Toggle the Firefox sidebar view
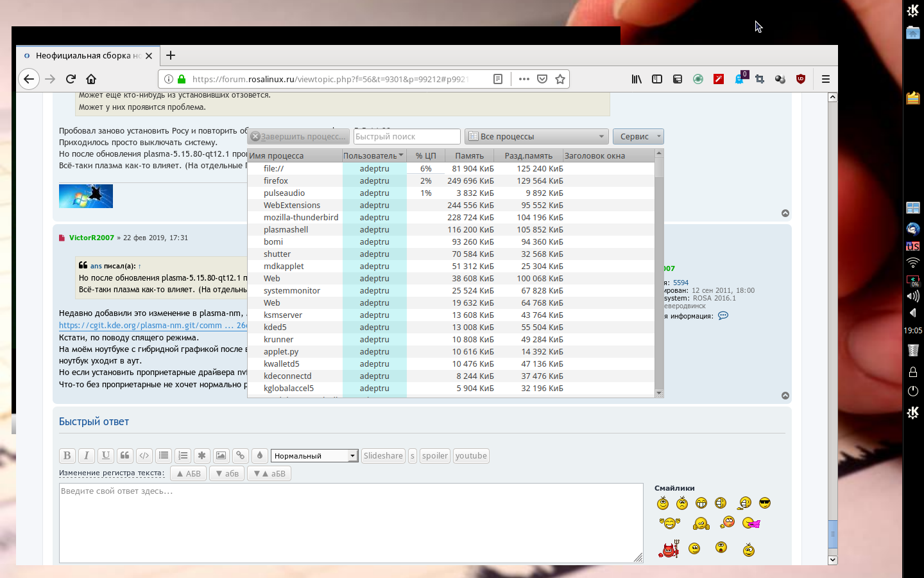 [657, 79]
